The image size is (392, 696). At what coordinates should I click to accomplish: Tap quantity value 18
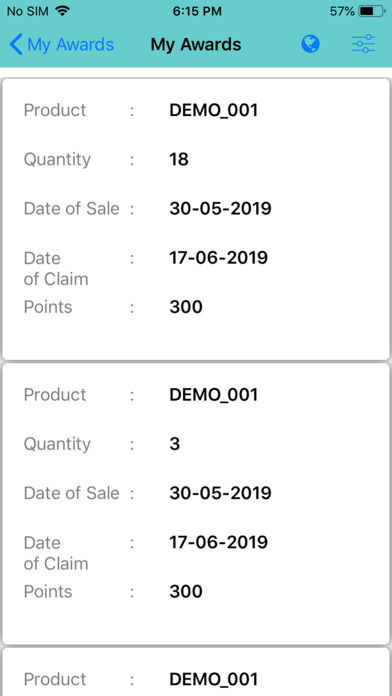coord(179,159)
